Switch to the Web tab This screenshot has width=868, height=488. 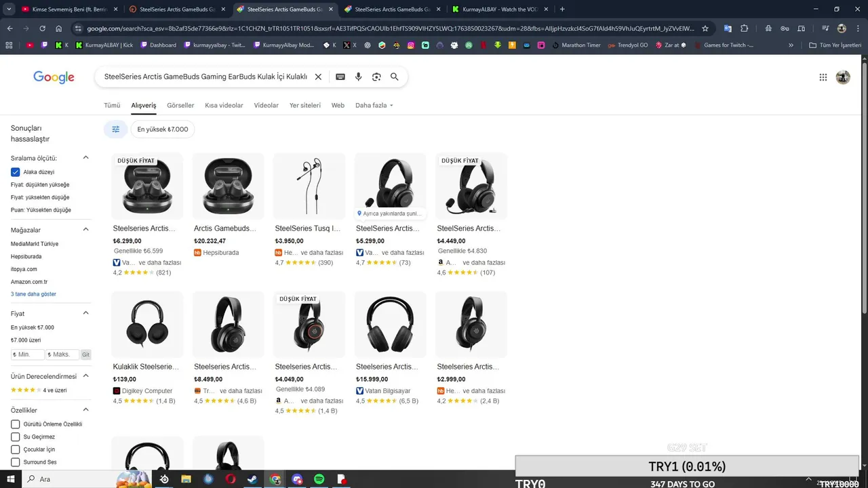click(x=338, y=106)
